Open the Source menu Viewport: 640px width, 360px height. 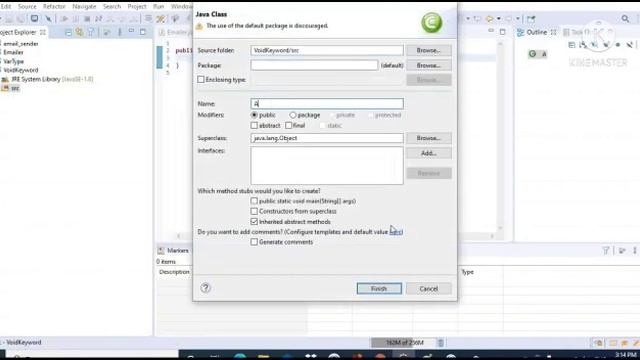click(27, 7)
